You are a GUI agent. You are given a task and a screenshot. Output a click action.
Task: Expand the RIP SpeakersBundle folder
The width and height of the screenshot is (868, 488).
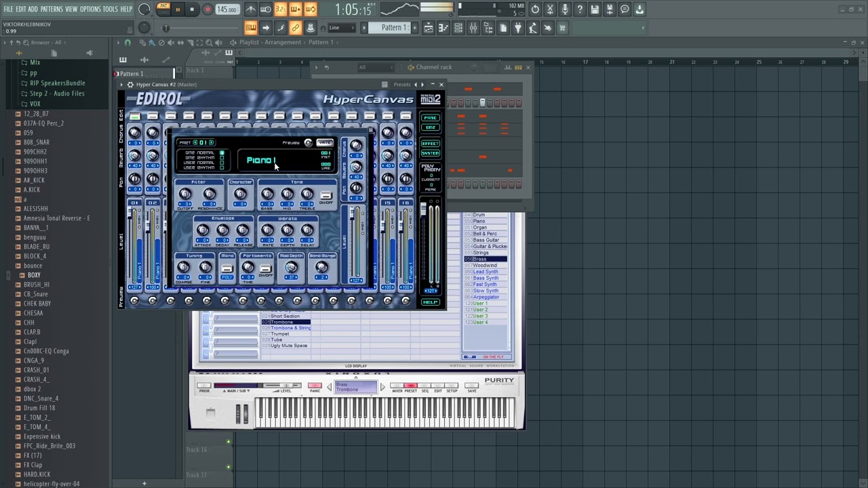coord(57,83)
